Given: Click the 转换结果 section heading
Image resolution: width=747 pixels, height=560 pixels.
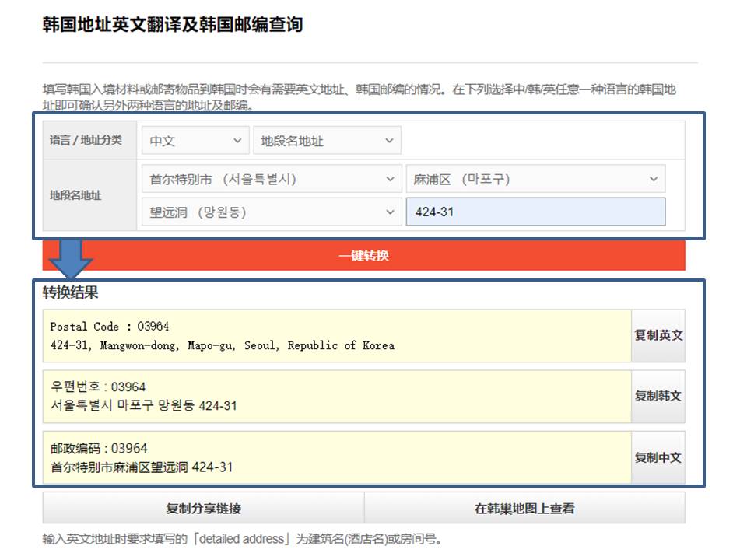Looking at the screenshot, I should point(71,293).
